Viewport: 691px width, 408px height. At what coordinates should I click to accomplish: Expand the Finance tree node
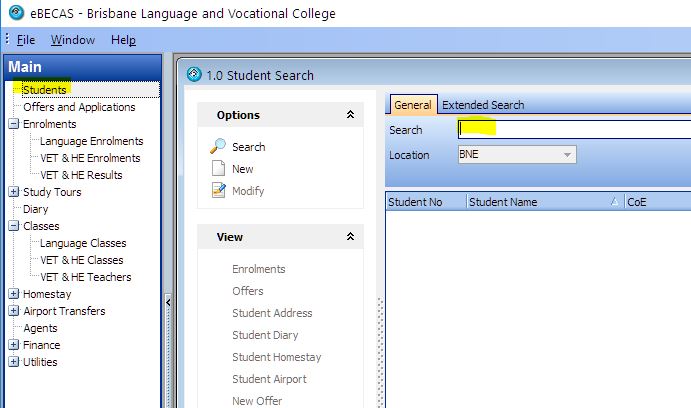13,345
